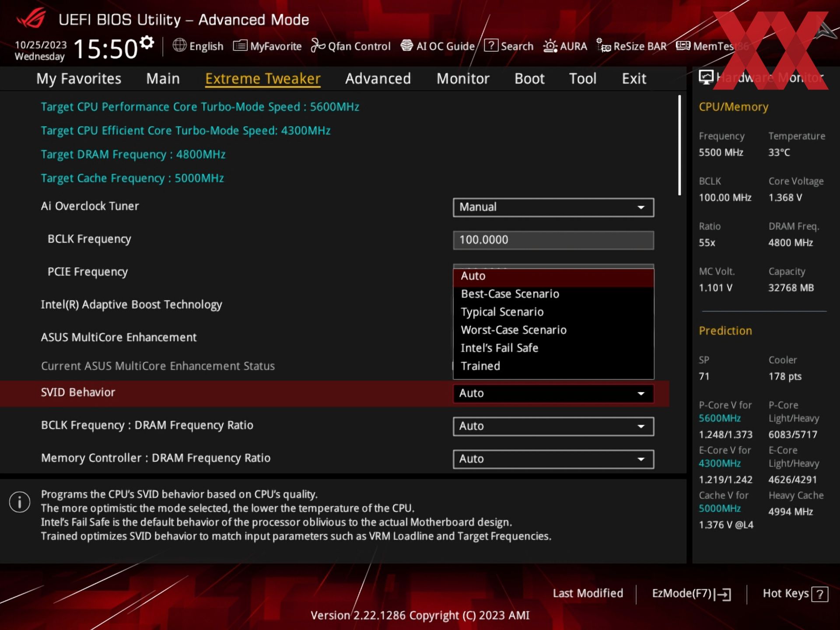This screenshot has width=840, height=630.
Task: Select Auto in SVID dropdown list
Action: pos(553,276)
